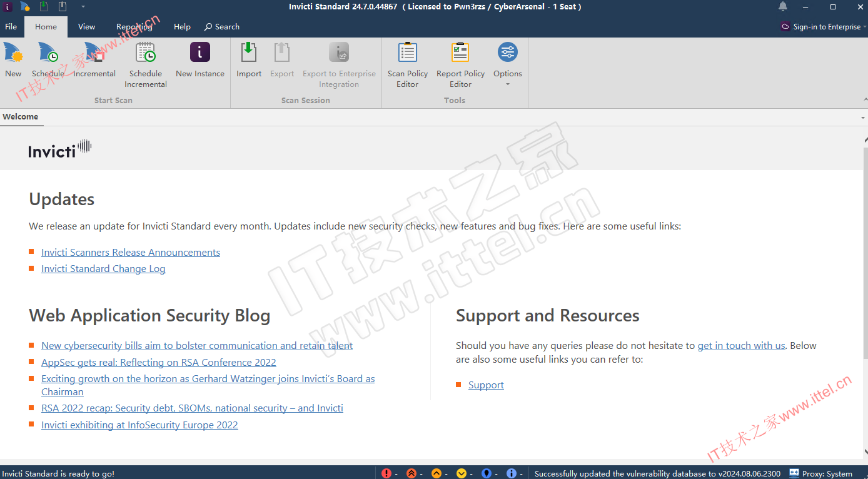Open Schedule Incremental scan
Screen dimensions: 868x479
146,66
